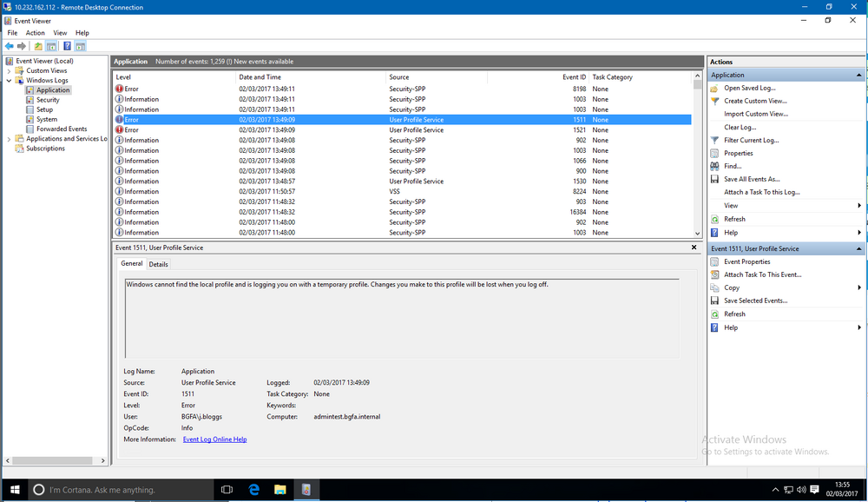Click the blue Back arrow in the toolbar
Screen dimensions: 868x502
10,46
